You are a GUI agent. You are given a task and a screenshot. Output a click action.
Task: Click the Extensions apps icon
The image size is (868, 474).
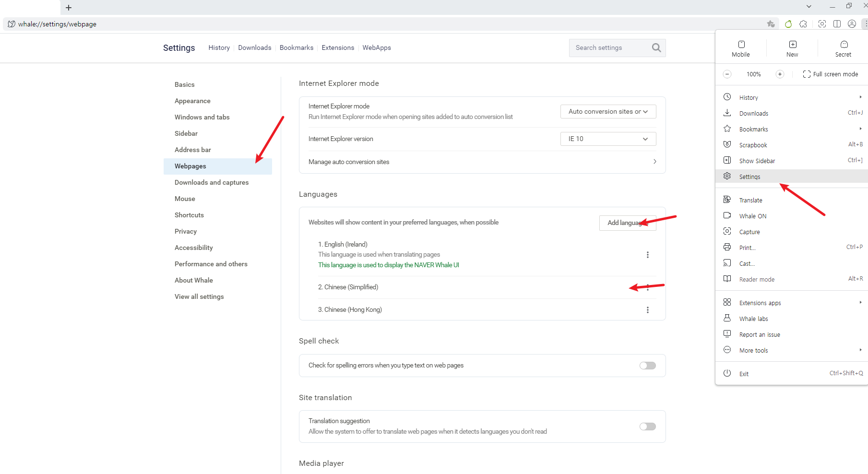click(x=727, y=302)
